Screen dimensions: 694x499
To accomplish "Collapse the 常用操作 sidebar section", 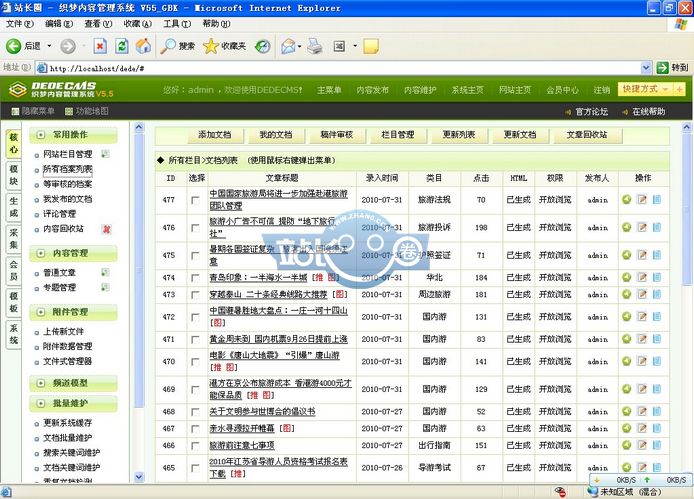I will pyautogui.click(x=41, y=135).
